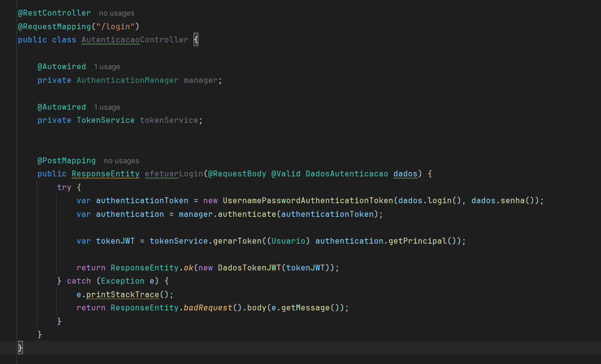Click the DadosAutenticacao parameter type
601x364 pixels.
pos(347,174)
